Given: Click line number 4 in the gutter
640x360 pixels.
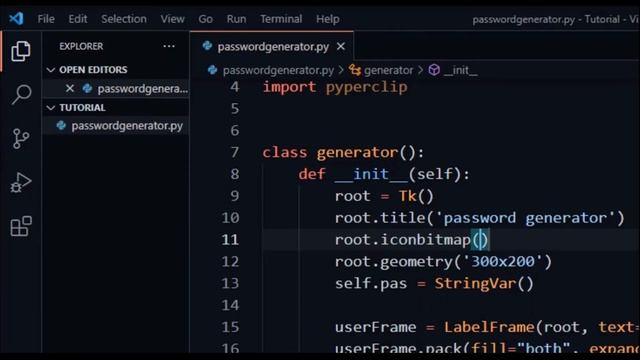Looking at the screenshot, I should pyautogui.click(x=234, y=87).
